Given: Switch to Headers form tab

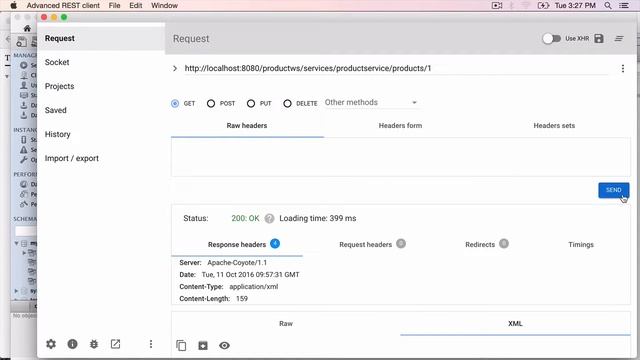Looking at the screenshot, I should [400, 126].
